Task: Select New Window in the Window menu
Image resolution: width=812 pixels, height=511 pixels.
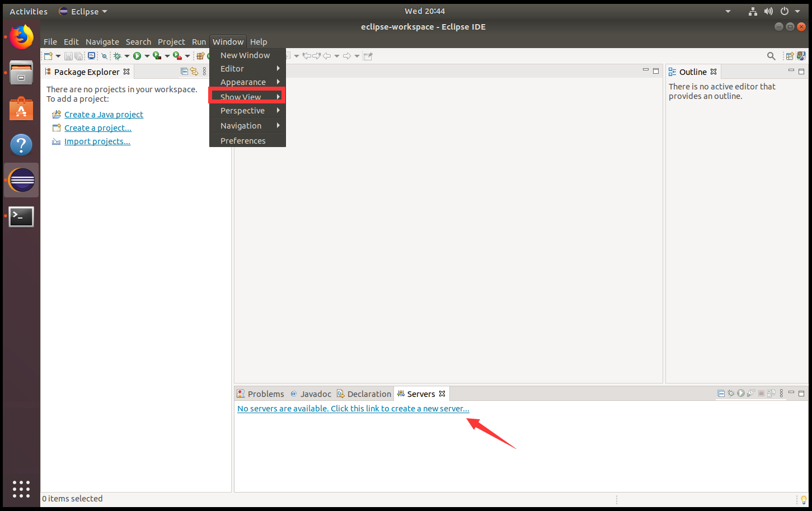Action: tap(247, 55)
